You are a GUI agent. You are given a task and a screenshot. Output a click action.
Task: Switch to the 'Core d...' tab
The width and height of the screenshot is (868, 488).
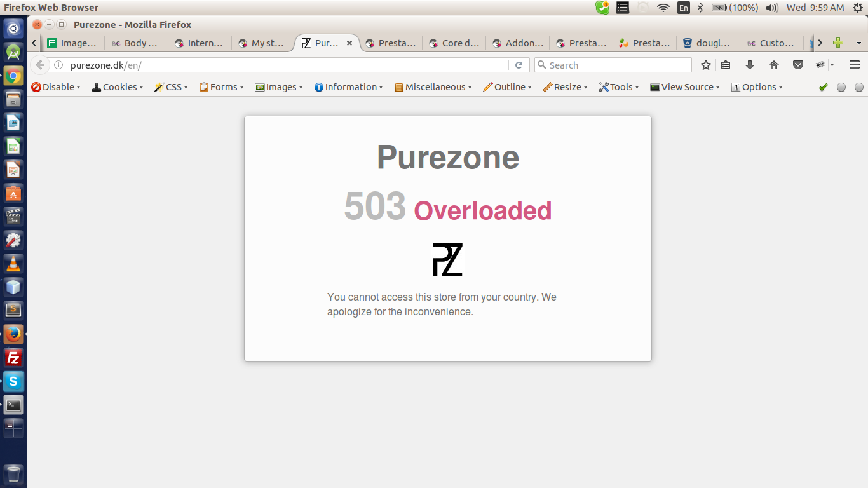[454, 43]
